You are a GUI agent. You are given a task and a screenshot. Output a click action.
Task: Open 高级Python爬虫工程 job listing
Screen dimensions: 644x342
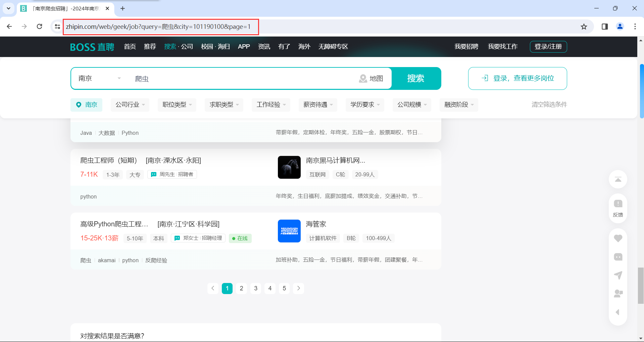click(x=114, y=224)
